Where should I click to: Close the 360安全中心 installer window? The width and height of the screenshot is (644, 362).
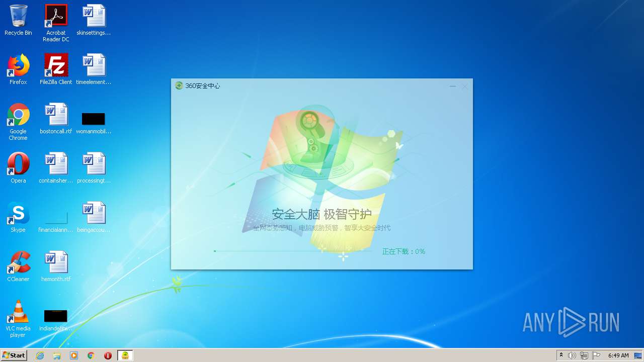click(465, 86)
